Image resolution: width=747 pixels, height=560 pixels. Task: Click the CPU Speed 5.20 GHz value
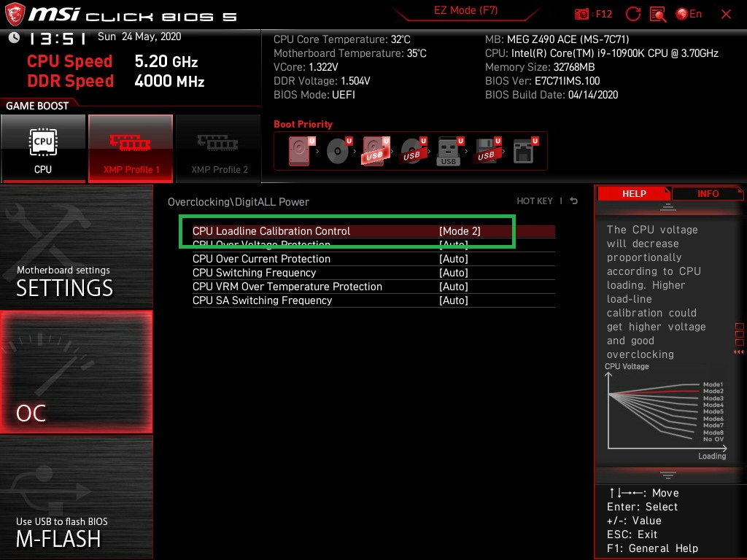166,61
